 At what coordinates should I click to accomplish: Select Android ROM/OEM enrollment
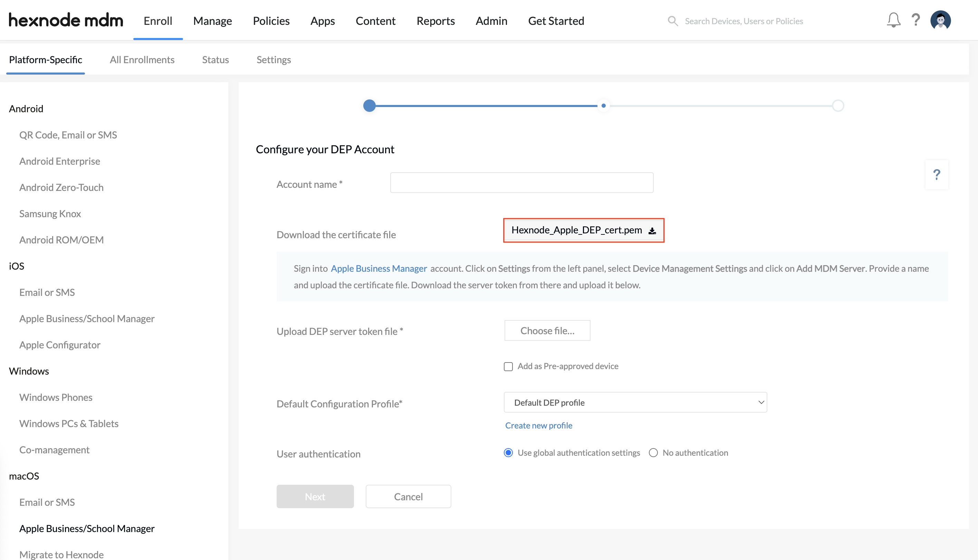coord(61,240)
